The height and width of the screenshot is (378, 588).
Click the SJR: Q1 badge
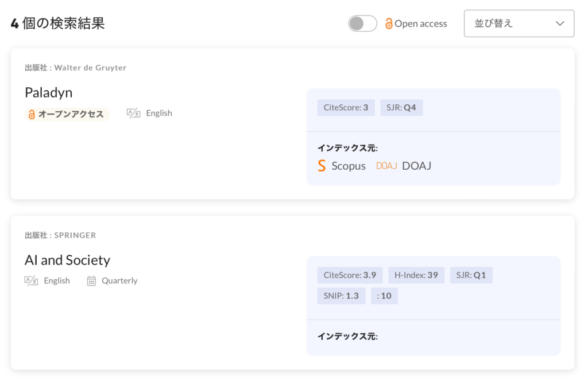click(x=471, y=275)
